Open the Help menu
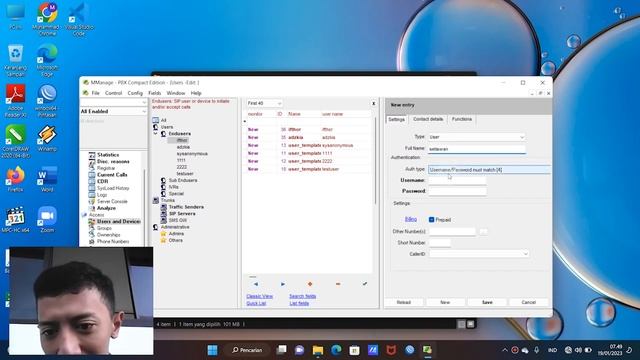640x360 pixels. pos(196,93)
